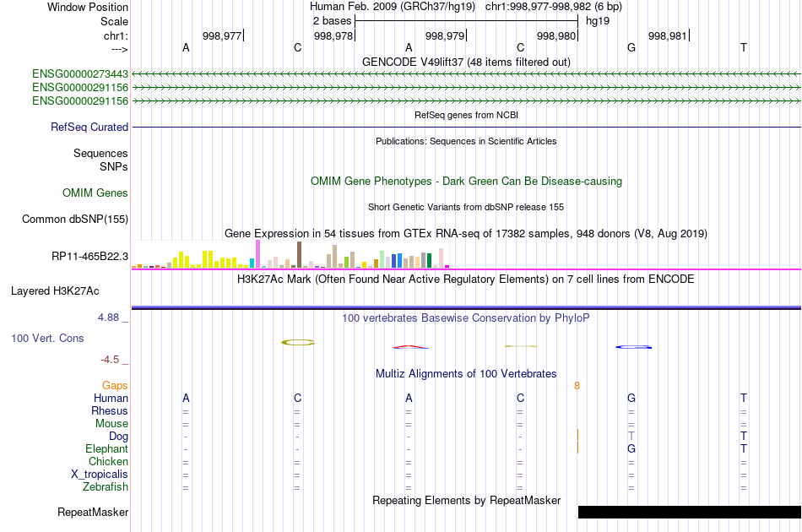This screenshot has height=532, width=802.
Task: Click the Basewise Conservation by PhyloP title
Action: [x=466, y=318]
